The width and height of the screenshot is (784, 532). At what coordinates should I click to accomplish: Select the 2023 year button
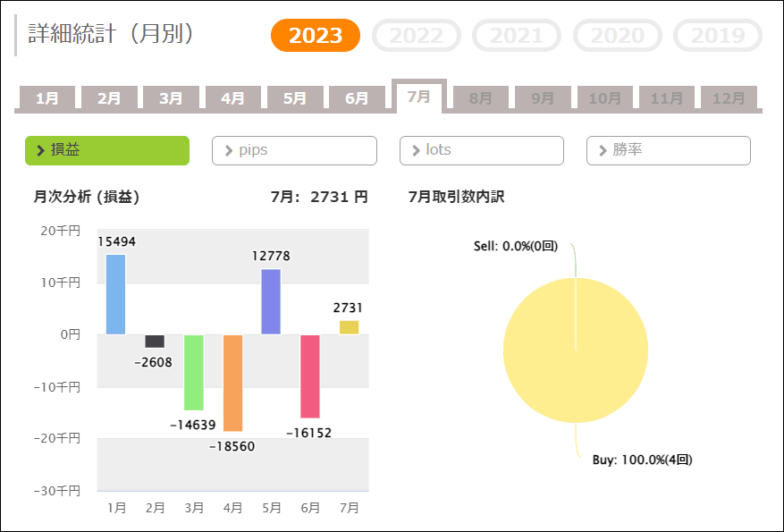pos(315,35)
